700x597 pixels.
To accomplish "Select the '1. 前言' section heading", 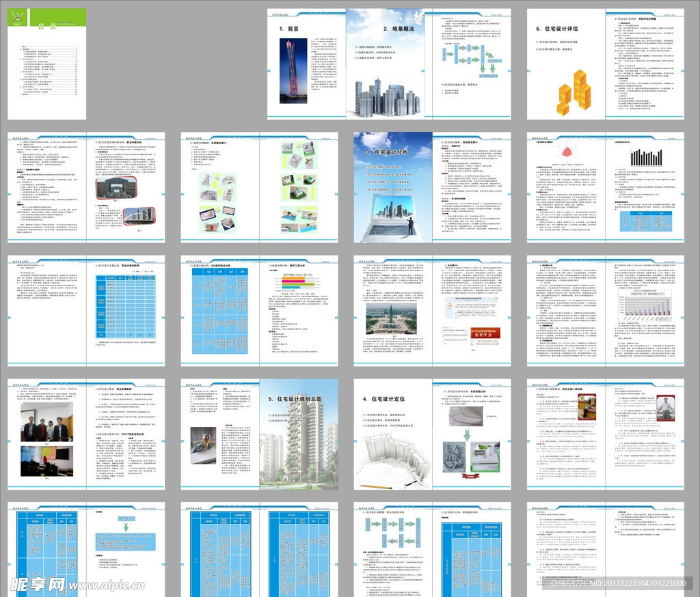I will tap(290, 29).
